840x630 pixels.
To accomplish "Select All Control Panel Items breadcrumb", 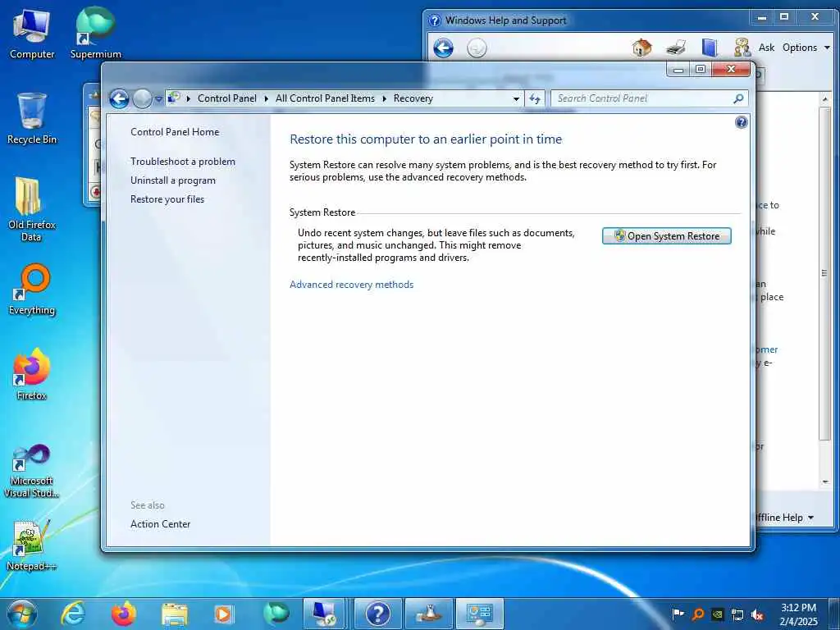I will click(x=325, y=98).
